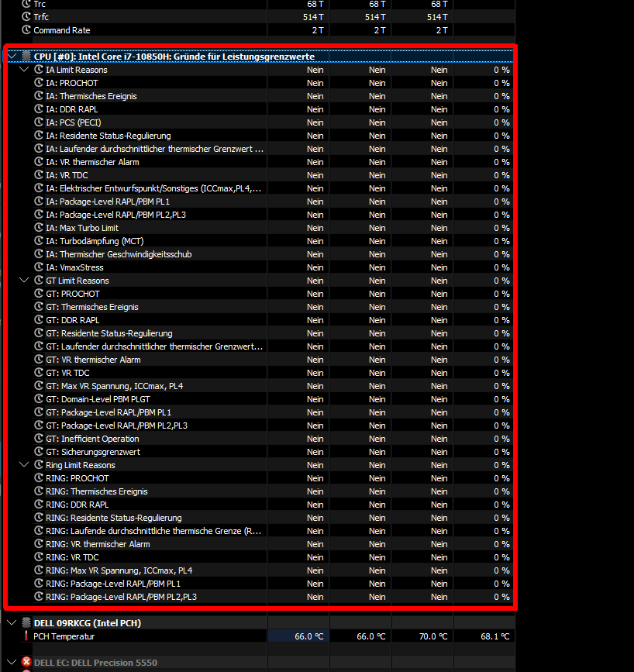Click the clock icon beside RING: PROCHOT
This screenshot has height=672, width=634.
coord(39,478)
